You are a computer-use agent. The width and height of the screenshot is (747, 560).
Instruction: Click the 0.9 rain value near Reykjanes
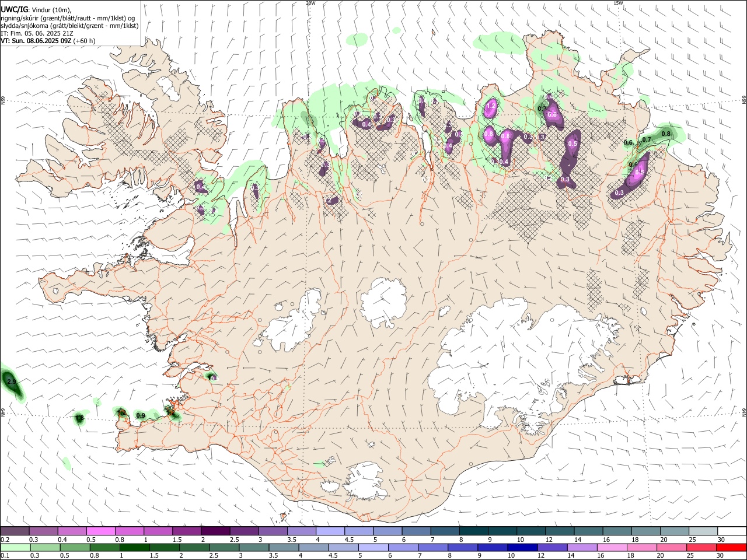click(x=141, y=415)
